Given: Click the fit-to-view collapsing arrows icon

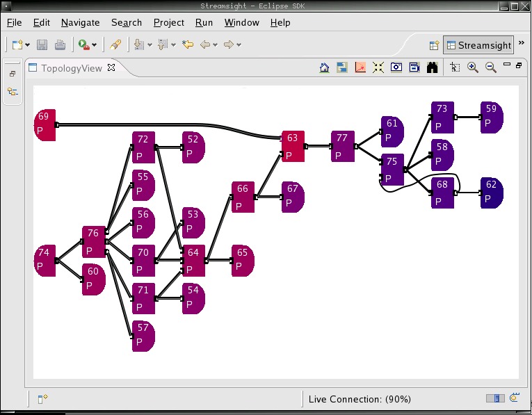Looking at the screenshot, I should [x=378, y=67].
